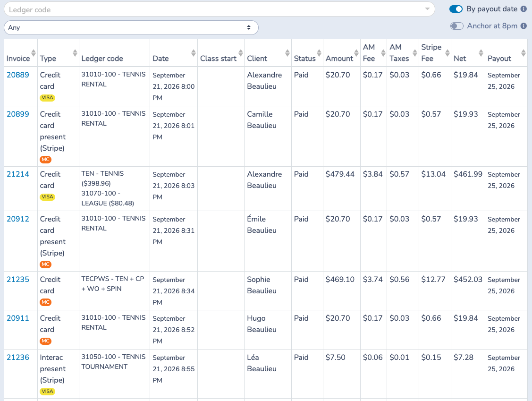Sort table by Amount column
This screenshot has width=532, height=401.
tap(356, 53)
